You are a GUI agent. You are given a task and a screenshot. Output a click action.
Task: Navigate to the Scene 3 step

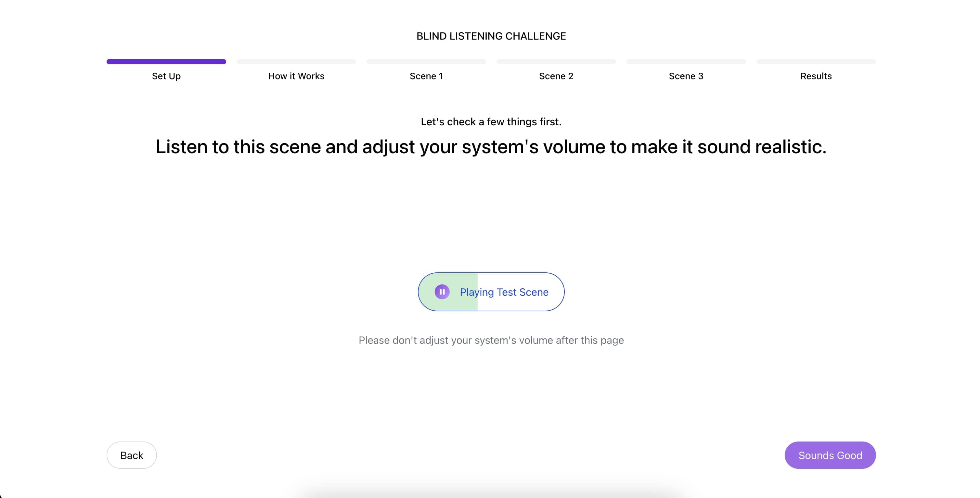(686, 76)
